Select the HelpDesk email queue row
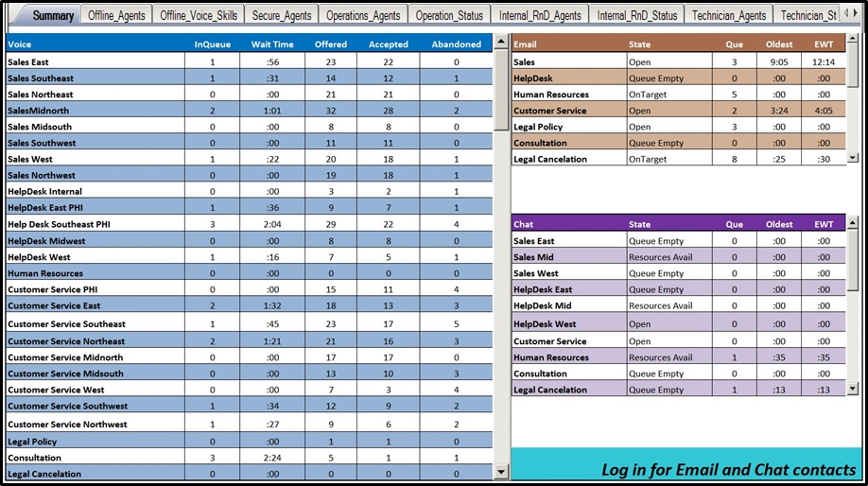The image size is (868, 486). point(679,78)
